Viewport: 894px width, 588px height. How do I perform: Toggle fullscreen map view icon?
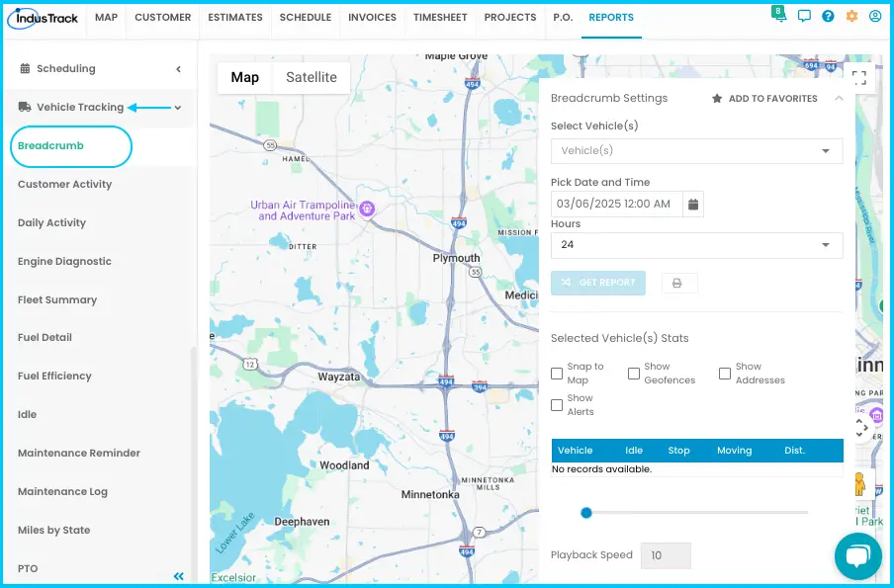859,77
